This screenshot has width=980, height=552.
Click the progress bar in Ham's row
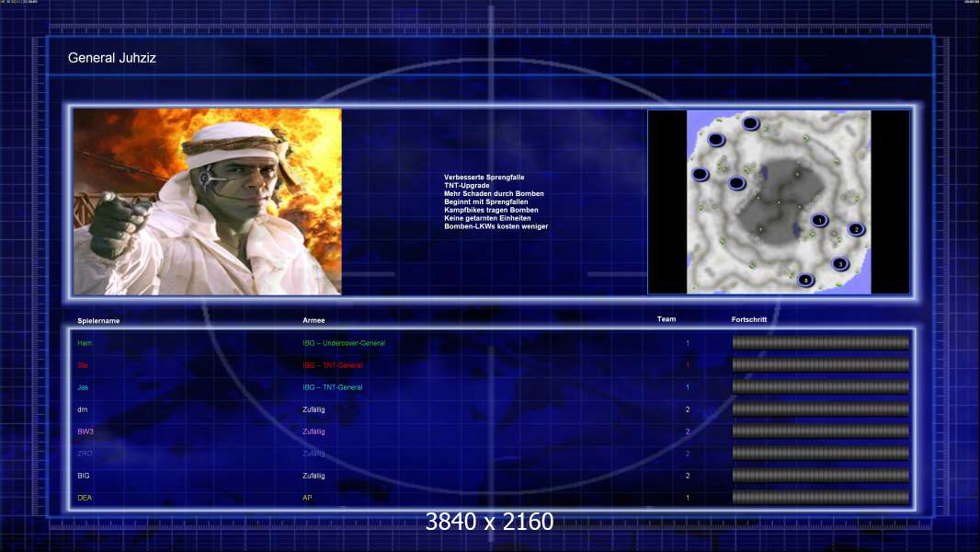tap(821, 342)
